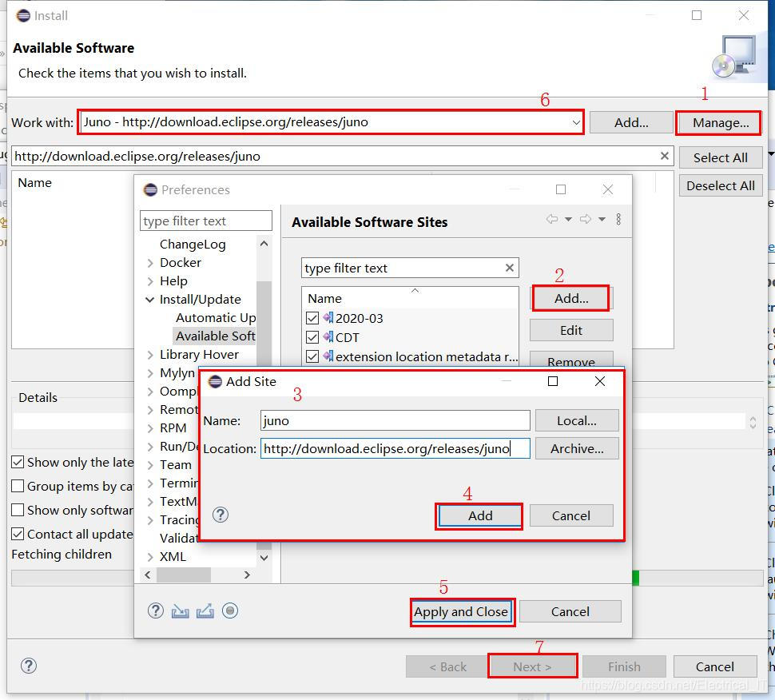Expand the XML preferences node

tap(149, 557)
